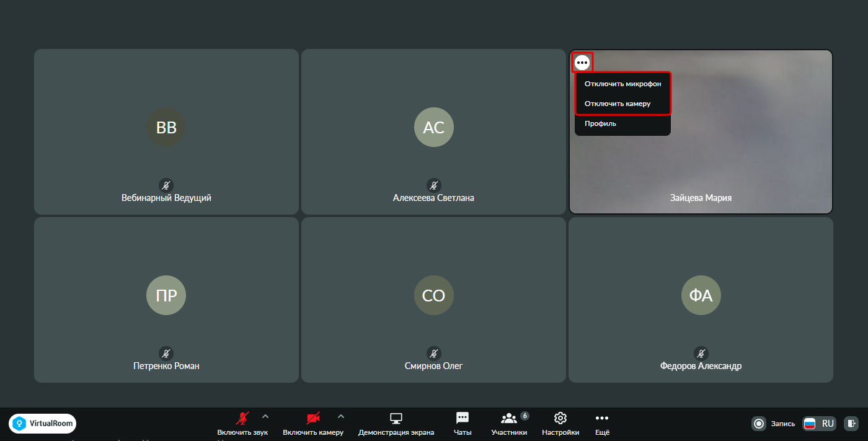Toggle Включить звук microphone button
This screenshot has width=868, height=441.
(242, 424)
